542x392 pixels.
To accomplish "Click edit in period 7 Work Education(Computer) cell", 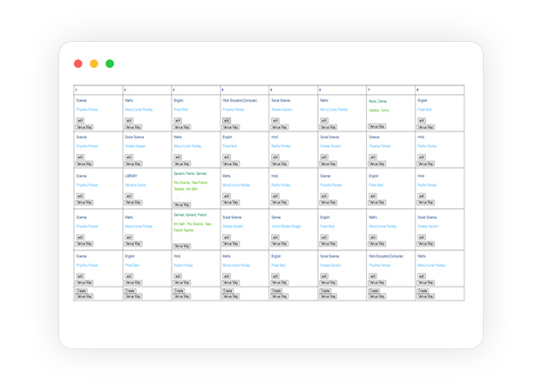I will (373, 276).
